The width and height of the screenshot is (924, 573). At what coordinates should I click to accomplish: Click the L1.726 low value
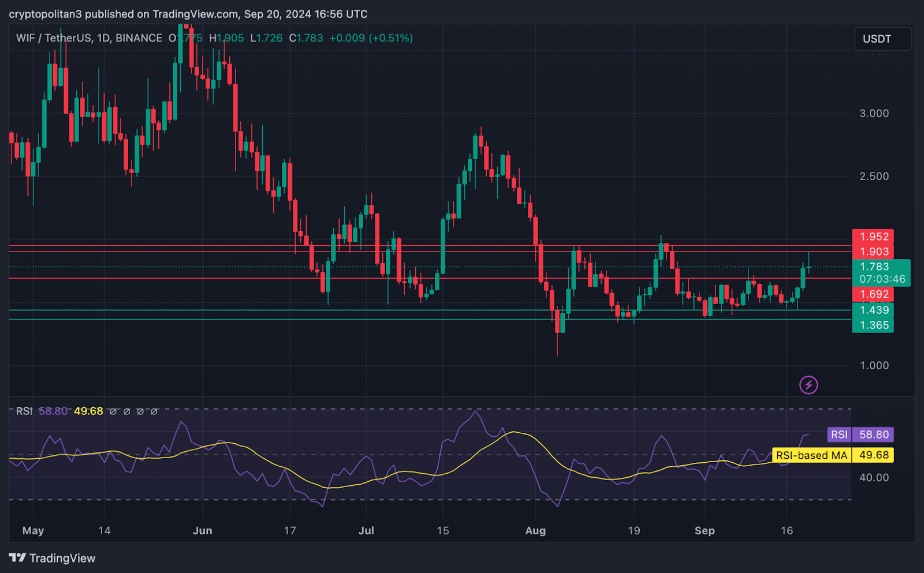click(x=266, y=38)
